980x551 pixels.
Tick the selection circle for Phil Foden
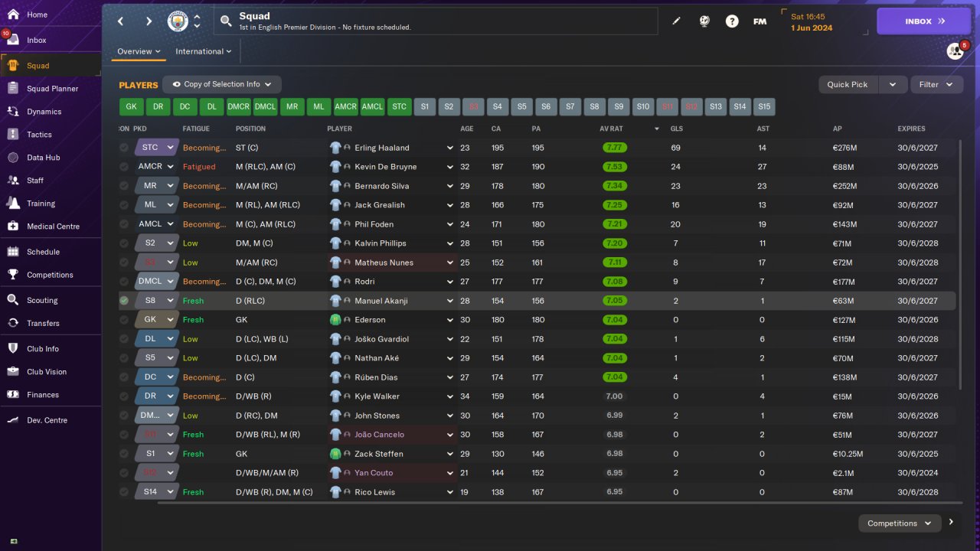(124, 224)
